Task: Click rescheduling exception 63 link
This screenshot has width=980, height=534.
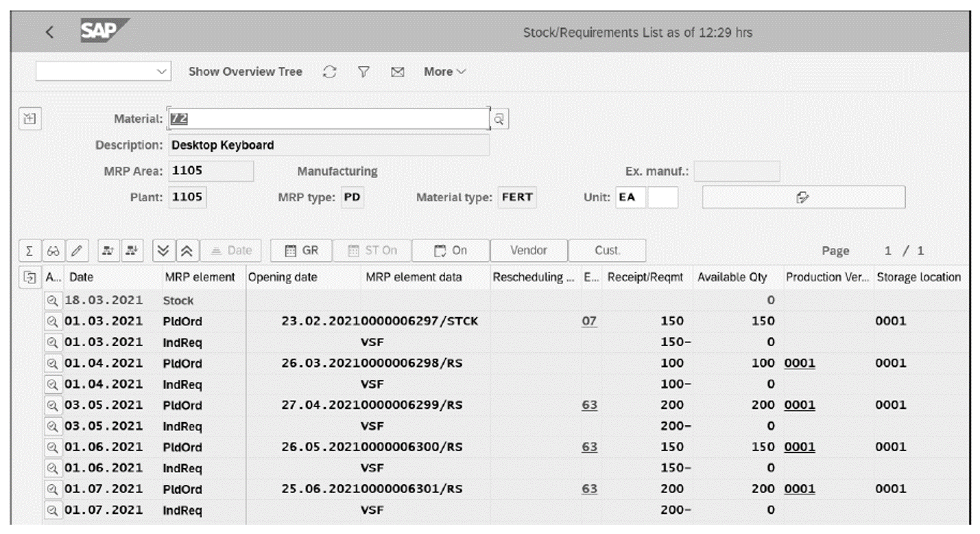Action: click(590, 405)
